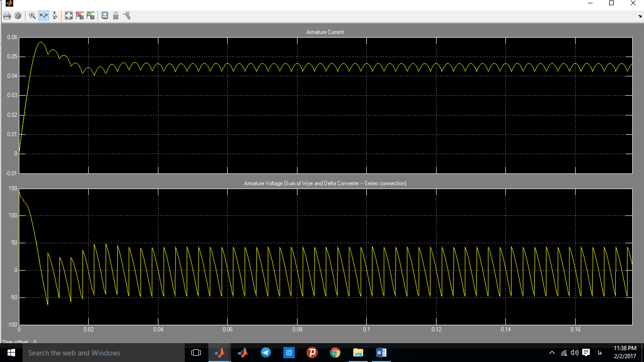Viewport: 644px width, 362px height.
Task: Expand the toolbar overflow arrow at right edge
Action: click(x=640, y=16)
